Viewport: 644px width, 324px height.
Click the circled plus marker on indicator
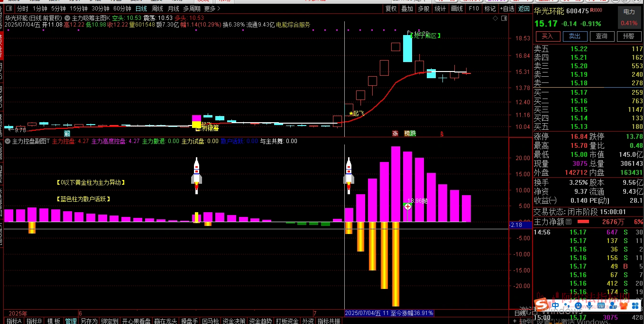click(407, 207)
